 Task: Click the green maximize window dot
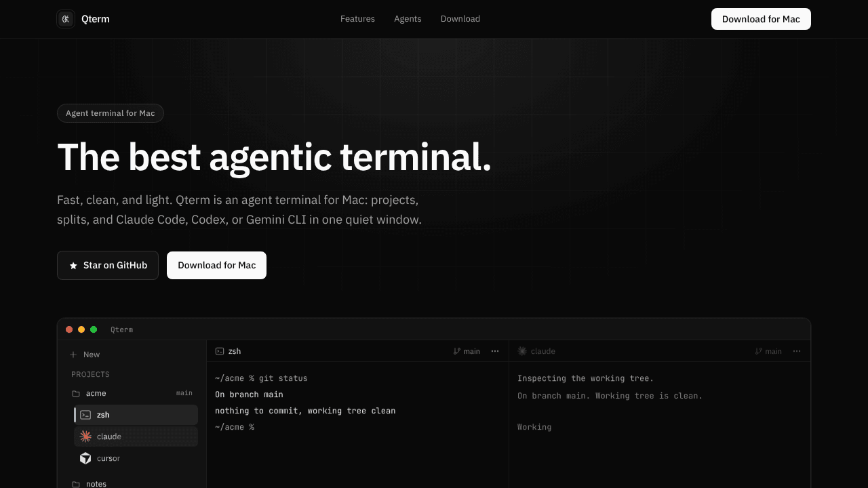(94, 329)
